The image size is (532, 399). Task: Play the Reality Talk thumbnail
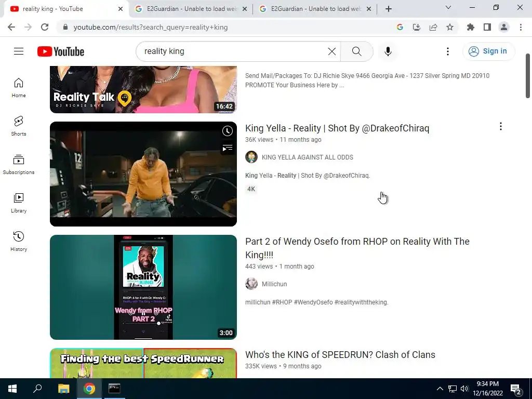tap(143, 89)
